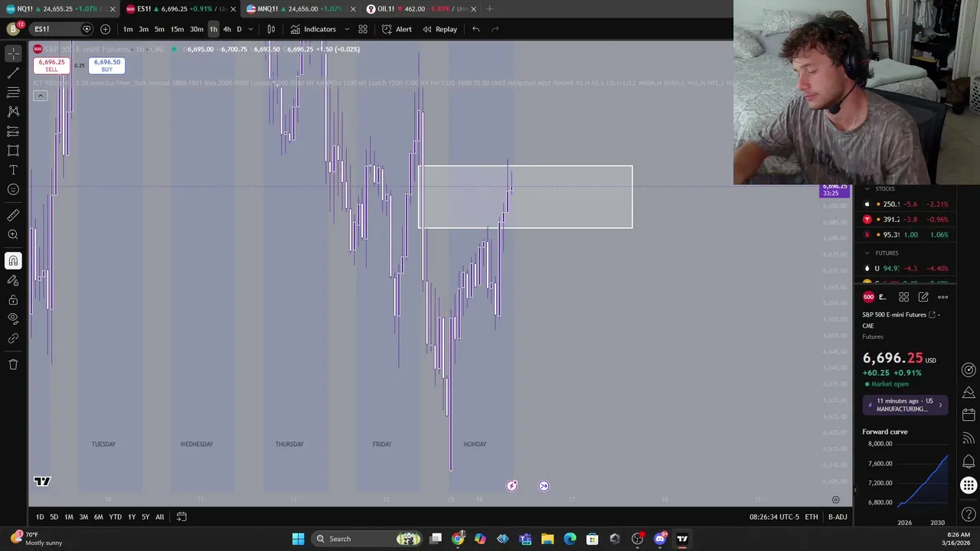This screenshot has height=551, width=980.
Task: Select the rectangle shapes tool
Action: click(13, 151)
